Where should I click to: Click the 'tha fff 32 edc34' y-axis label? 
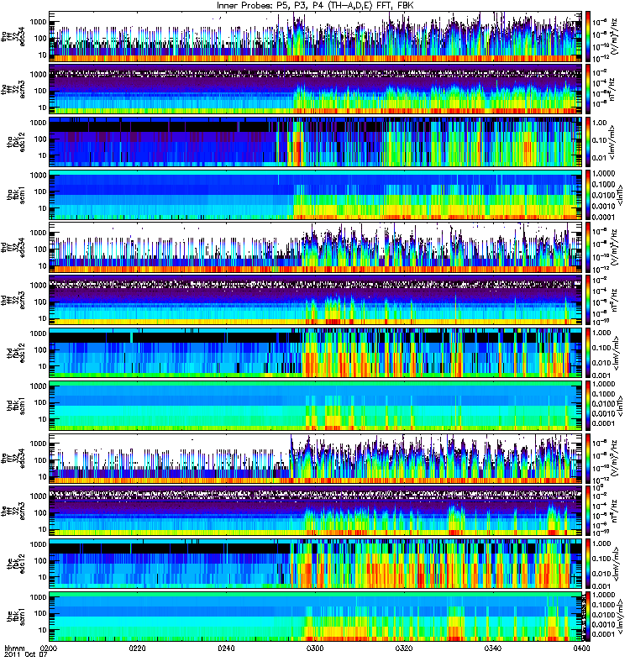(x=13, y=36)
